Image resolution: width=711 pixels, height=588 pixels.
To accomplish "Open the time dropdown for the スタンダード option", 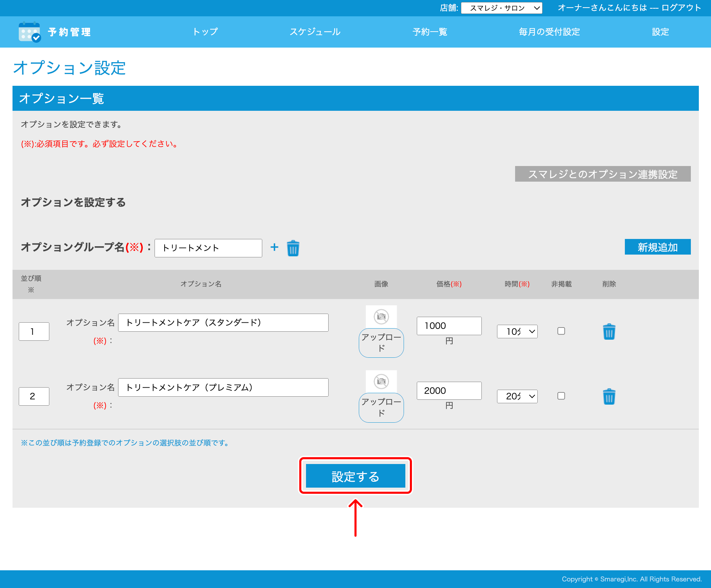I will [x=517, y=331].
